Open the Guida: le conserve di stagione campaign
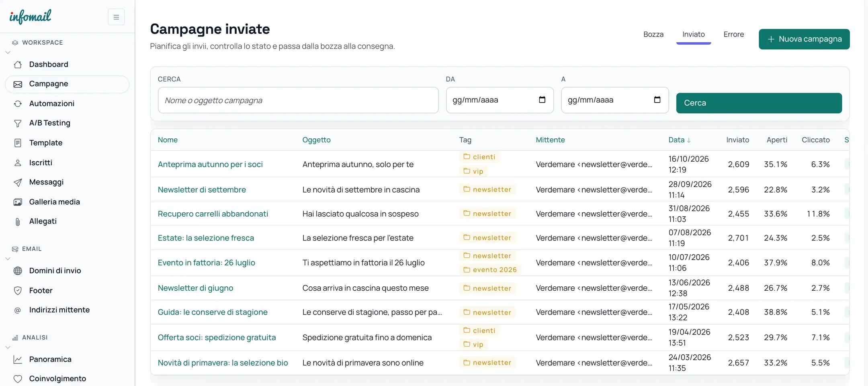Screen dimensions: 868x386 pos(213,312)
